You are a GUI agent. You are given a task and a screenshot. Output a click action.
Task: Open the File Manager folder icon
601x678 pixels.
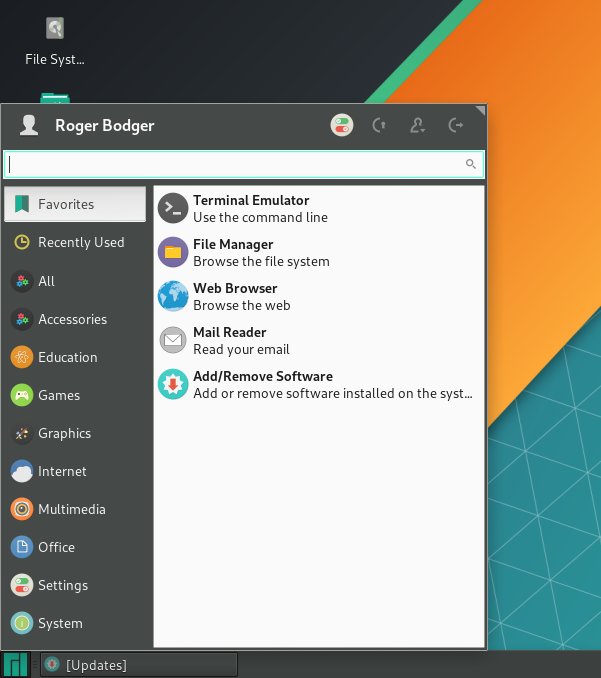[x=173, y=252]
